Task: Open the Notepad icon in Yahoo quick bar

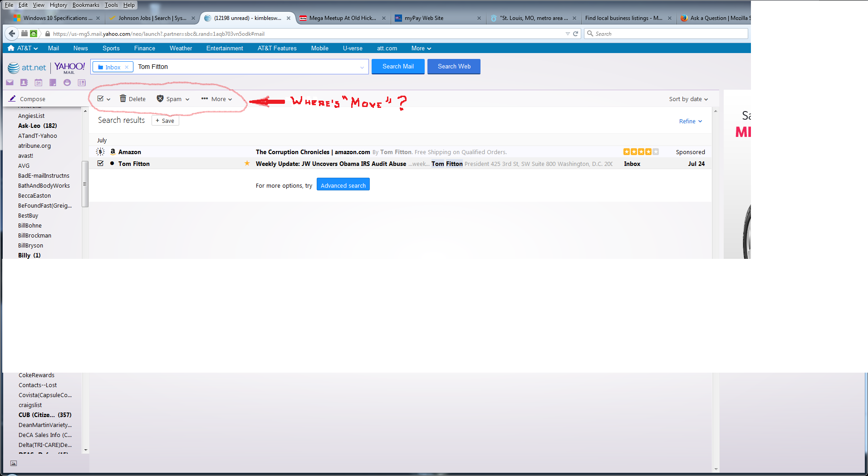Action: (53, 83)
